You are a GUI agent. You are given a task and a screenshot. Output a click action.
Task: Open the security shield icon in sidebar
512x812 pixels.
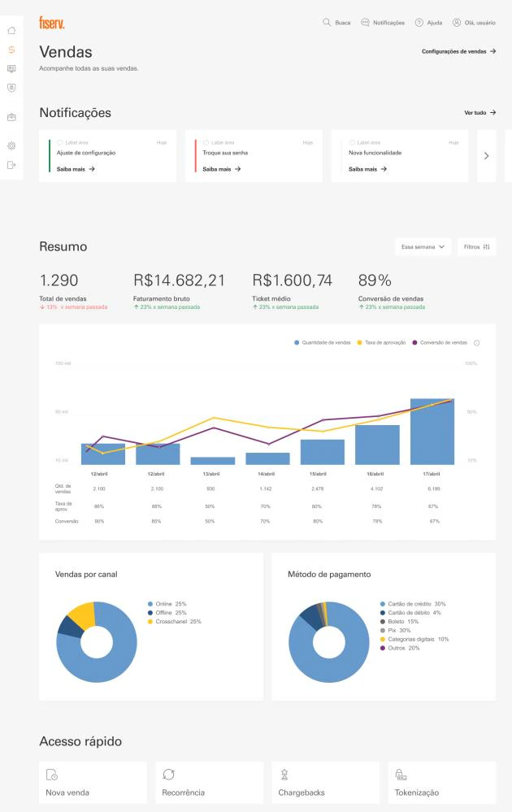point(11,88)
